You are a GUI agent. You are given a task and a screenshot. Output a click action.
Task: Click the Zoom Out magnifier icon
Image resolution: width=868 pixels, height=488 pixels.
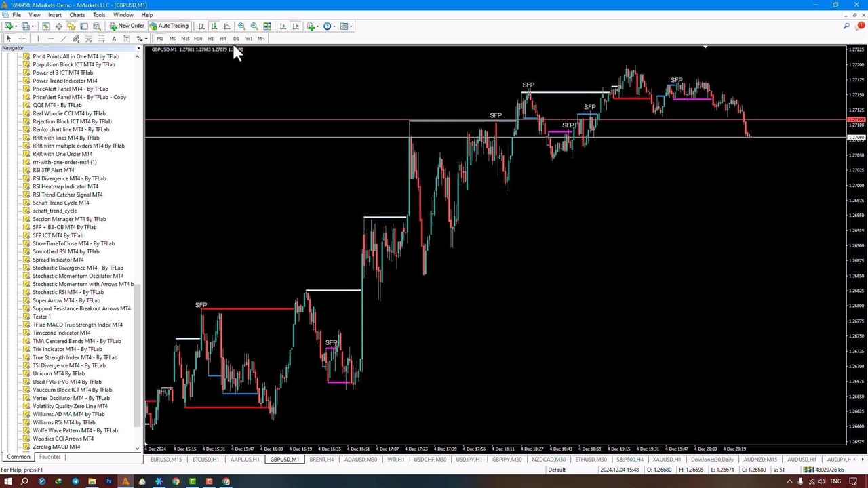click(x=254, y=26)
